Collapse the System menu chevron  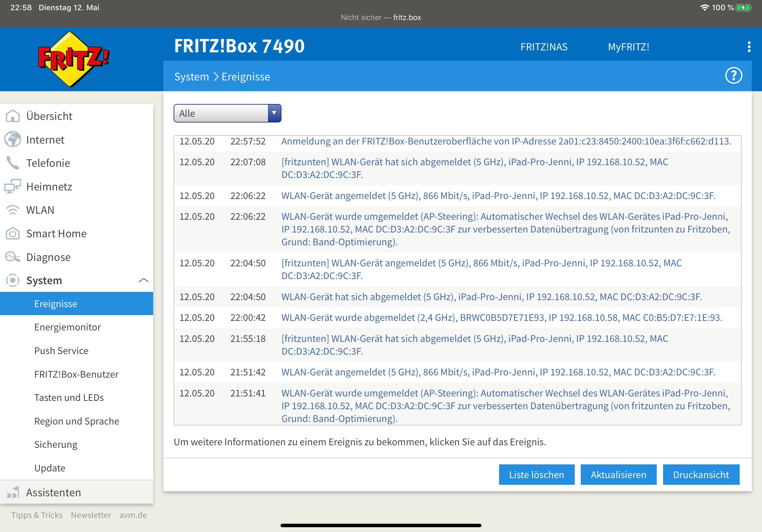(x=143, y=280)
